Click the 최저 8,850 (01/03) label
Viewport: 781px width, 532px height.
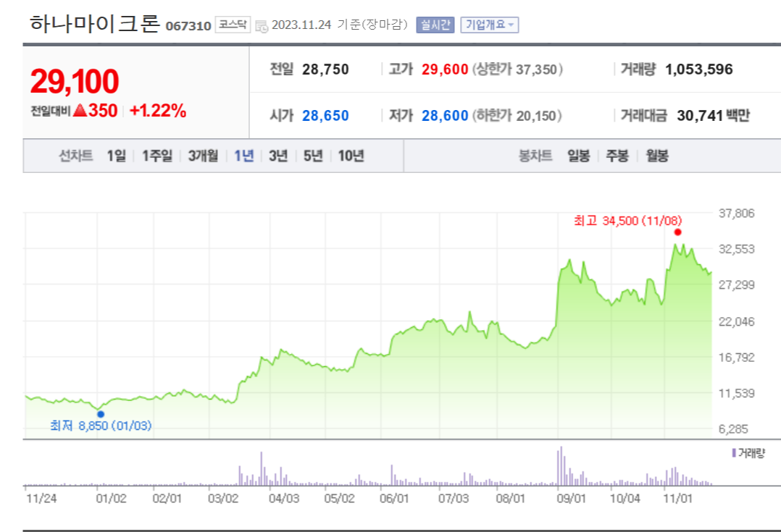(x=101, y=426)
